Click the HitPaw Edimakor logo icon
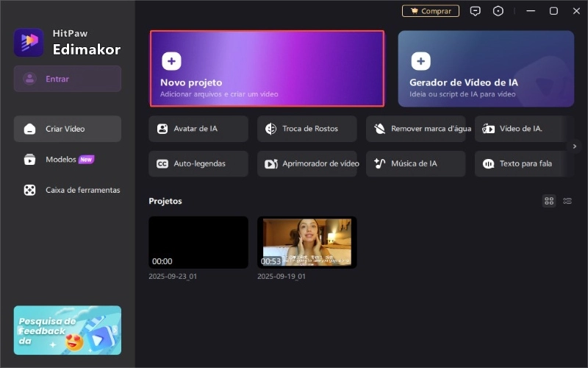The image size is (588, 368). pyautogui.click(x=29, y=42)
